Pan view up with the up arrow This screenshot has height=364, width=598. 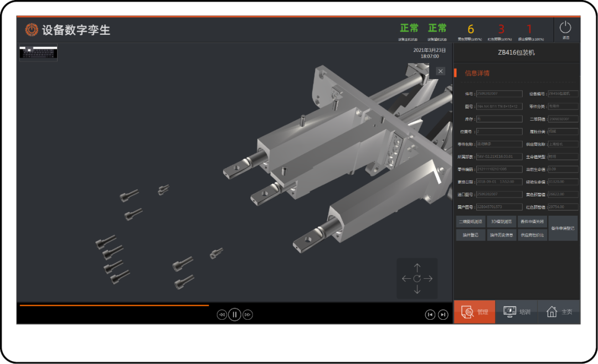pos(417,268)
